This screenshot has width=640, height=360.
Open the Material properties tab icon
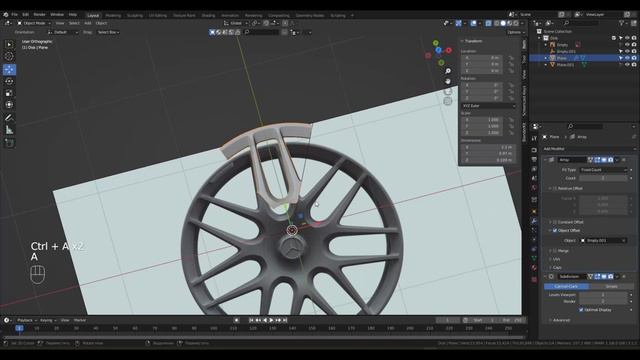click(534, 268)
